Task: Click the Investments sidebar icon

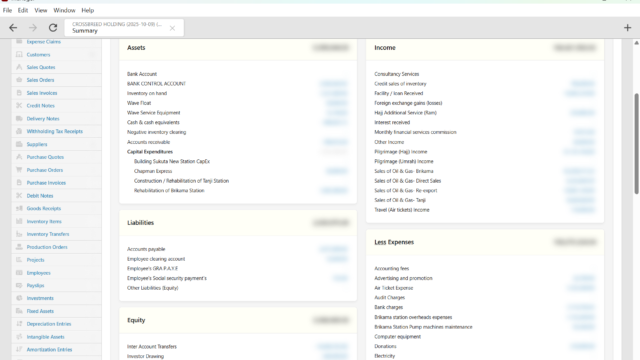Action: (x=19, y=298)
